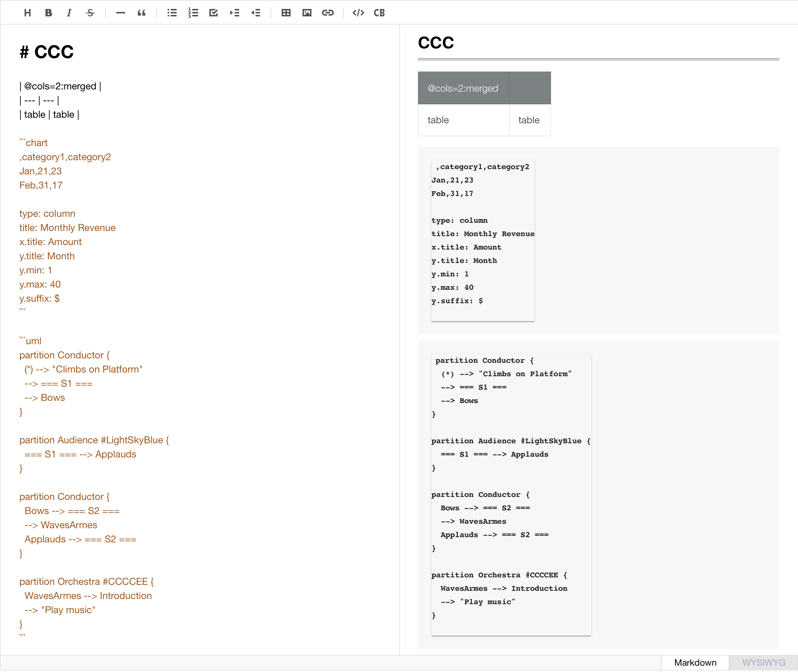Screen dimensions: 798x672
Task: Create an ordered numbered list
Action: (193, 13)
